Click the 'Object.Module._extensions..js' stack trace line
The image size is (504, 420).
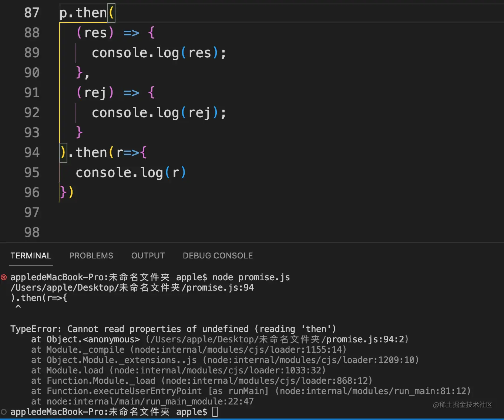click(225, 360)
